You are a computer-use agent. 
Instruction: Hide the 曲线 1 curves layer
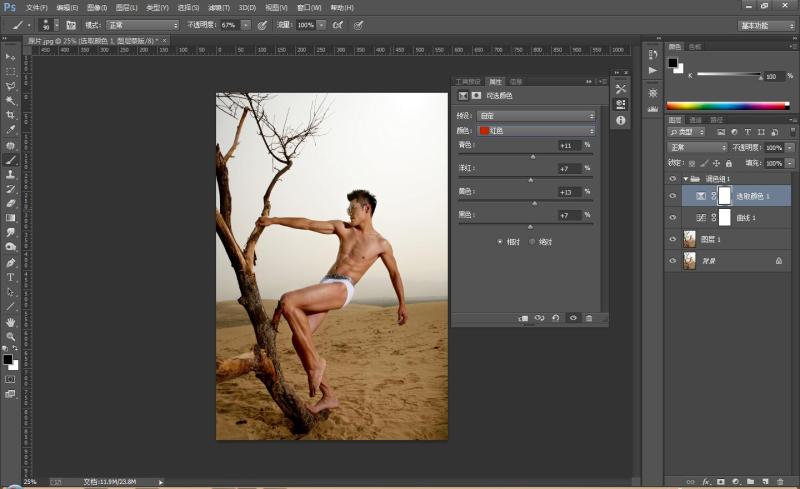coord(672,218)
